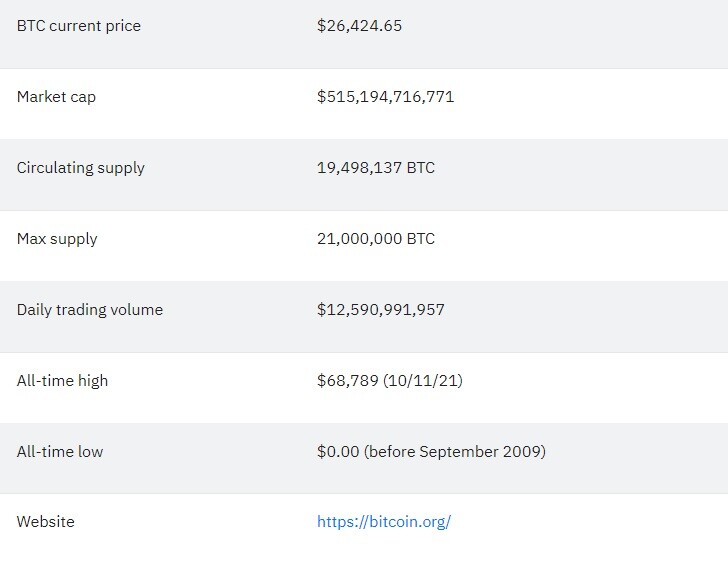The height and width of the screenshot is (563, 728).
Task: Click the 10/11/21 date in All-time high row
Action: [x=422, y=381]
